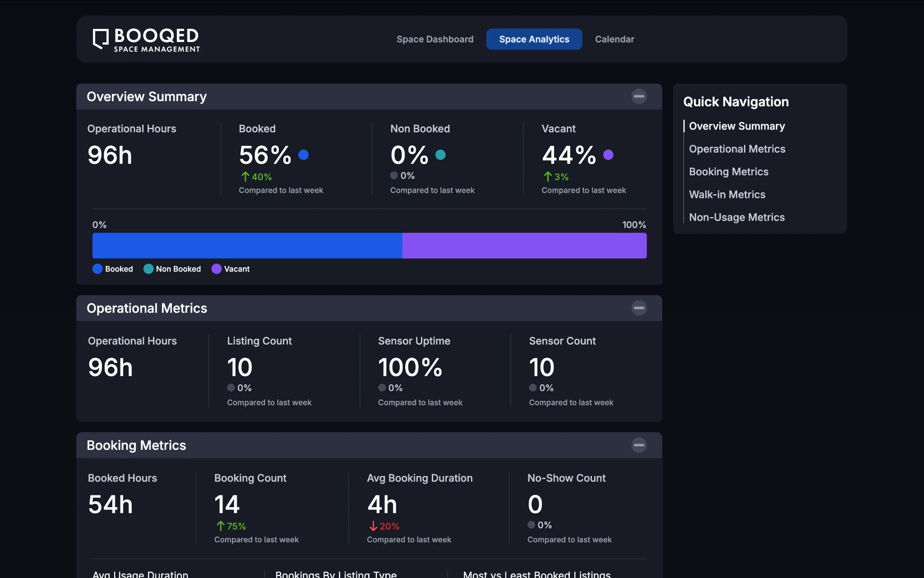Viewport: 924px width, 578px height.
Task: Click the 54h Booked Hours value
Action: click(111, 504)
